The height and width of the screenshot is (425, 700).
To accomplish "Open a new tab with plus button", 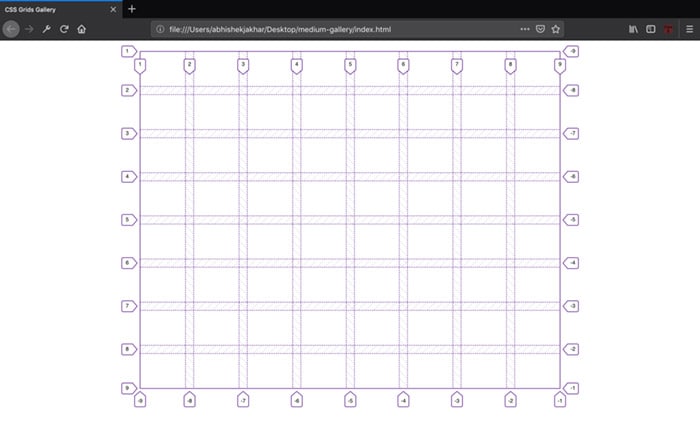I will point(132,9).
